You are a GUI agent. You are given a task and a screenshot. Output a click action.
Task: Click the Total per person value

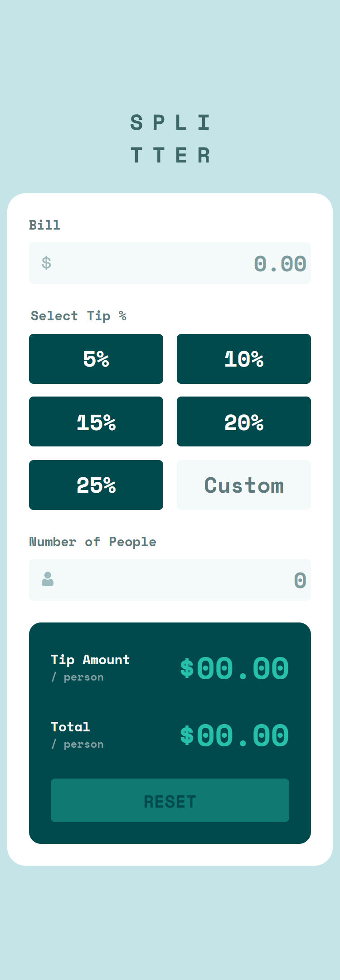coord(234,735)
